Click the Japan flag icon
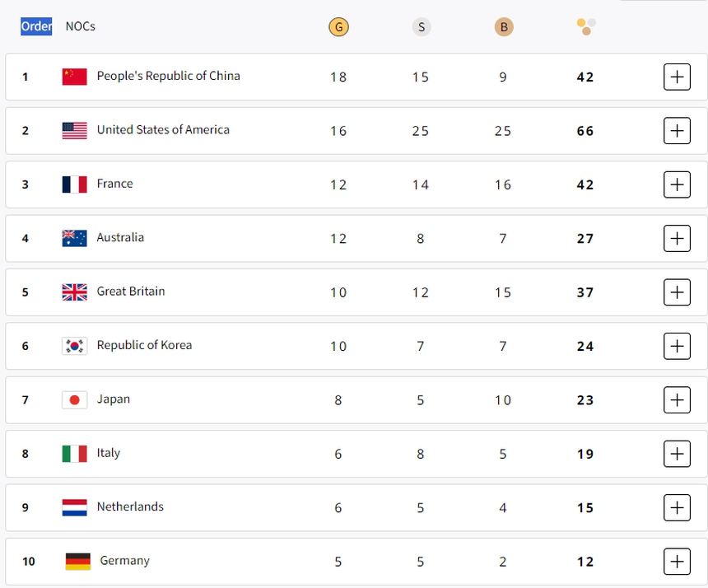This screenshot has width=708, height=588. [74, 399]
